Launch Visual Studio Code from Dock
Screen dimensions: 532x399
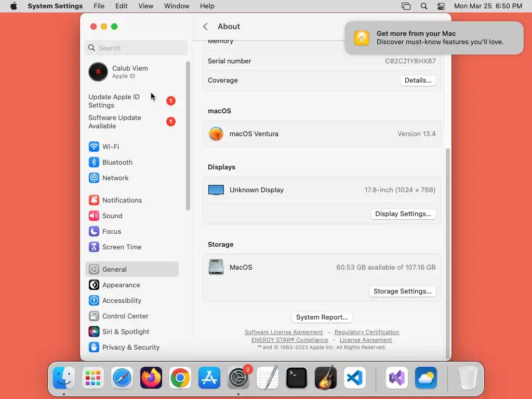[355, 378]
